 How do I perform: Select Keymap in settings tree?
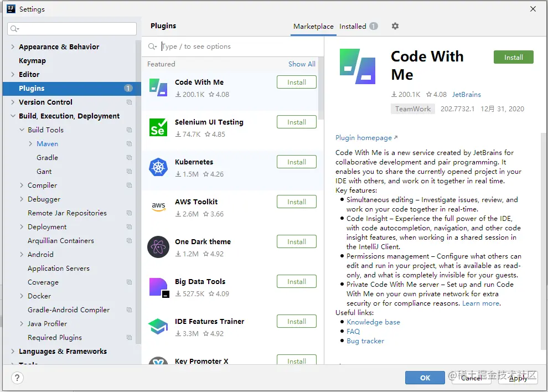pos(32,60)
